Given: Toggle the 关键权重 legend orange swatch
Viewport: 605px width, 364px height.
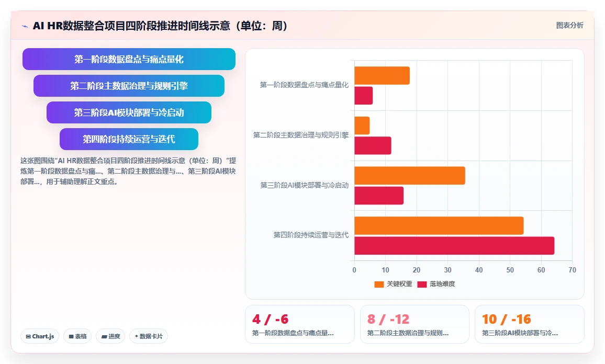Looking at the screenshot, I should pyautogui.click(x=379, y=284).
